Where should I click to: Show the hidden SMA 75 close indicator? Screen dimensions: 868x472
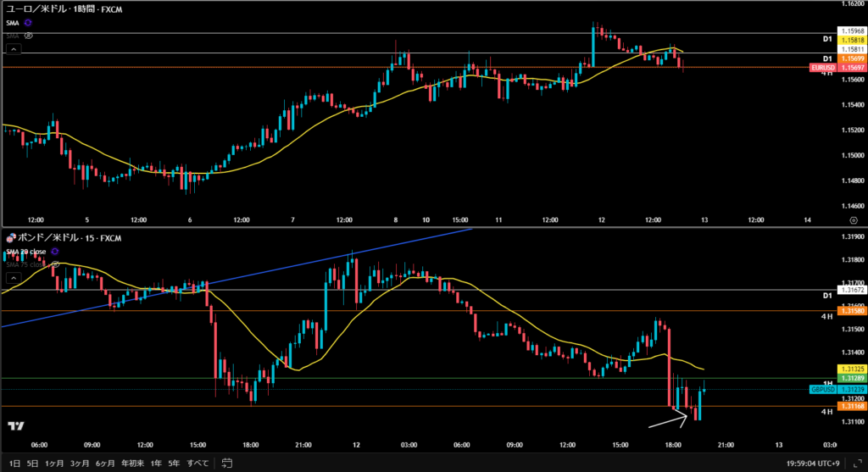tap(56, 264)
